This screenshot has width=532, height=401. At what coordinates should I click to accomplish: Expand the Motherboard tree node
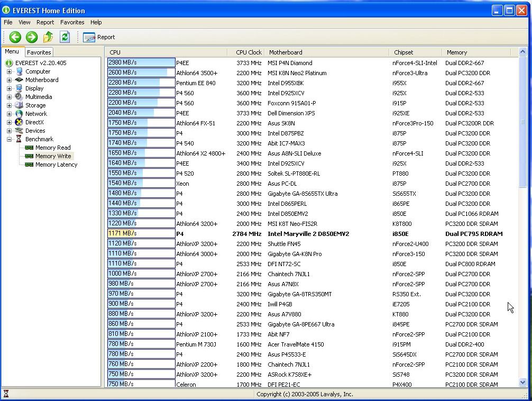9,80
